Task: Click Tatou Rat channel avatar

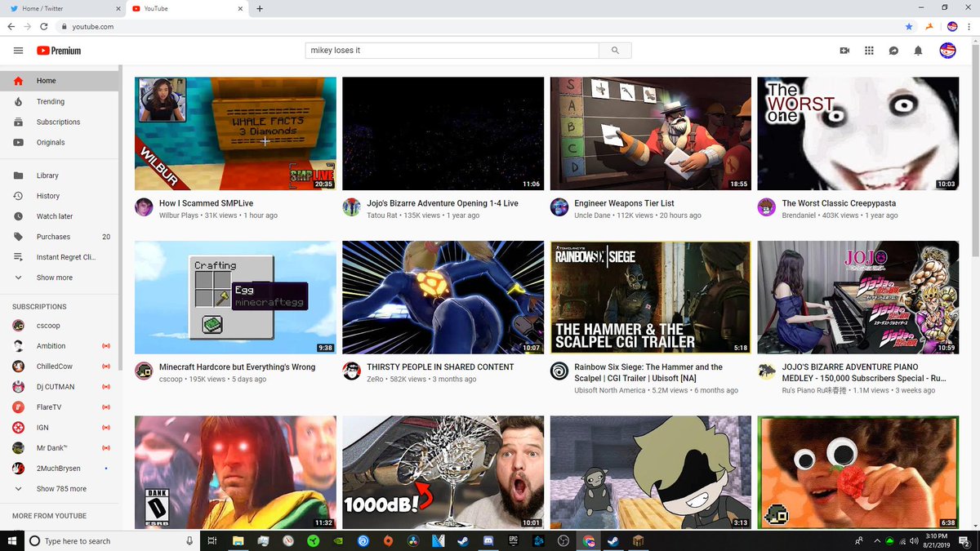Action: coord(351,207)
